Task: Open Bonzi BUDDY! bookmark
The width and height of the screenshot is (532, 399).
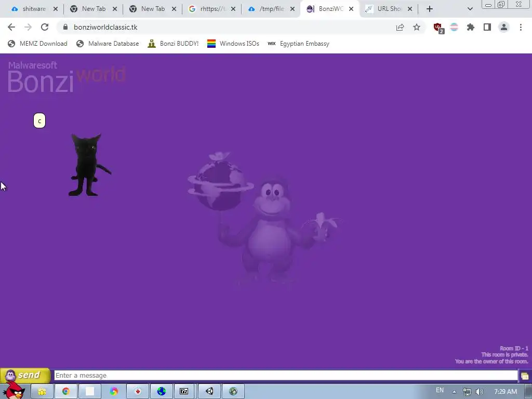Action: pyautogui.click(x=174, y=44)
